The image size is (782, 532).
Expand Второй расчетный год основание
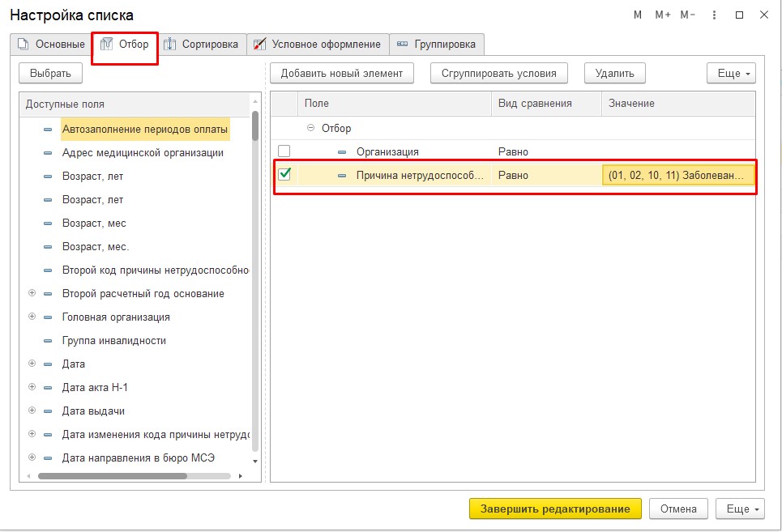click(32, 293)
